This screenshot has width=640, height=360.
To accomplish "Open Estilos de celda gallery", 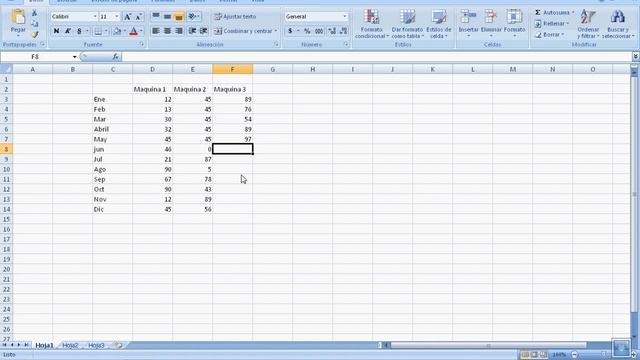I will pos(439,24).
